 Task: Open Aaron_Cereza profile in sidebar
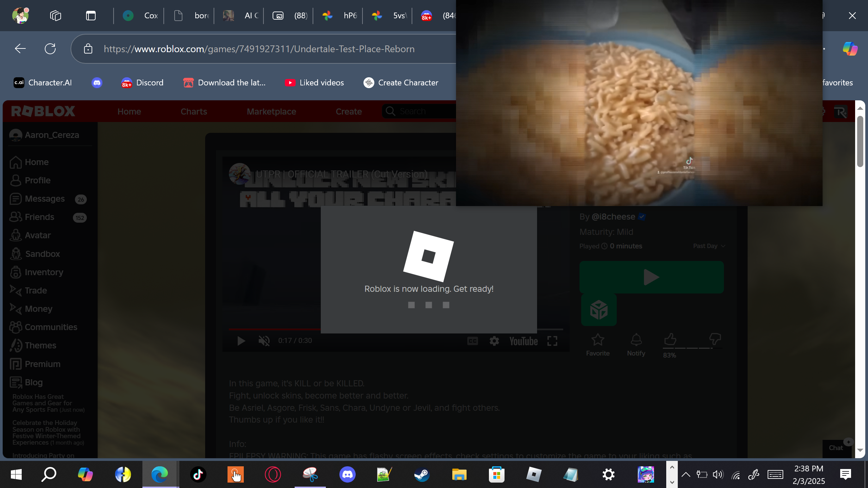click(44, 135)
